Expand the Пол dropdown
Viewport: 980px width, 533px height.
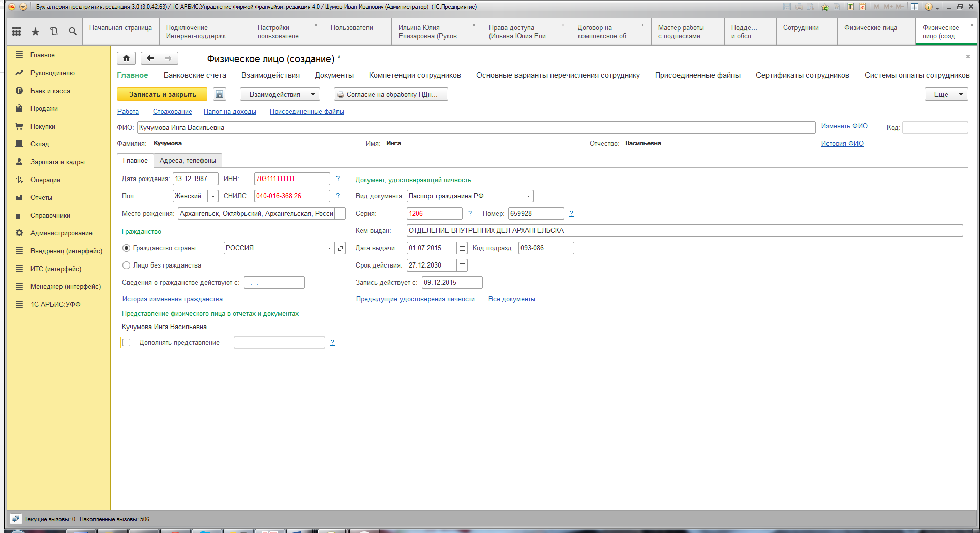pyautogui.click(x=213, y=196)
